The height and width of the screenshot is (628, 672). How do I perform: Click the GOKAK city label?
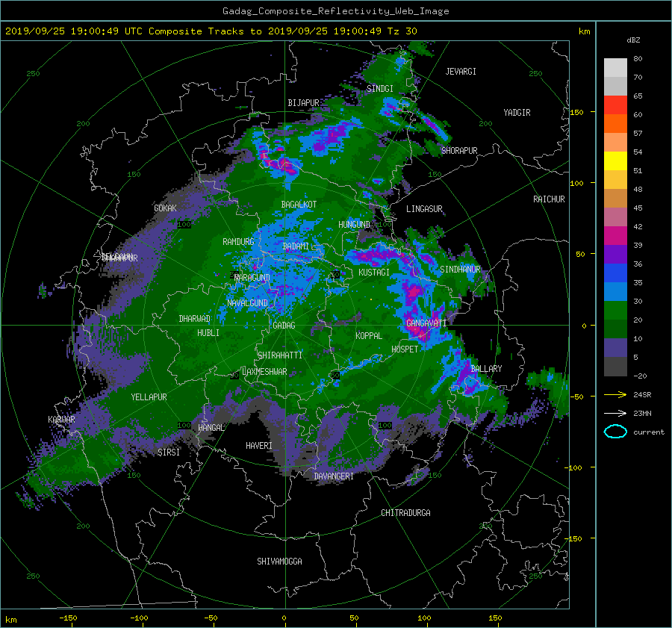coord(165,208)
